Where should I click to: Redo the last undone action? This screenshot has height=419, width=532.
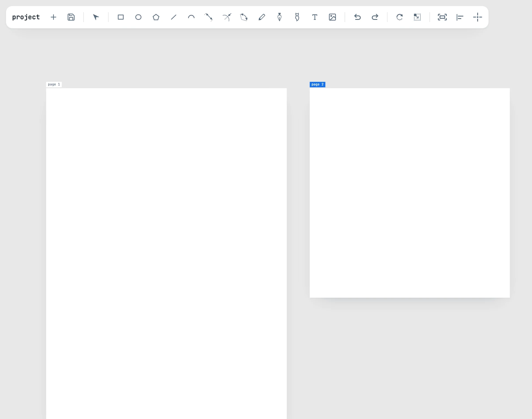point(375,17)
